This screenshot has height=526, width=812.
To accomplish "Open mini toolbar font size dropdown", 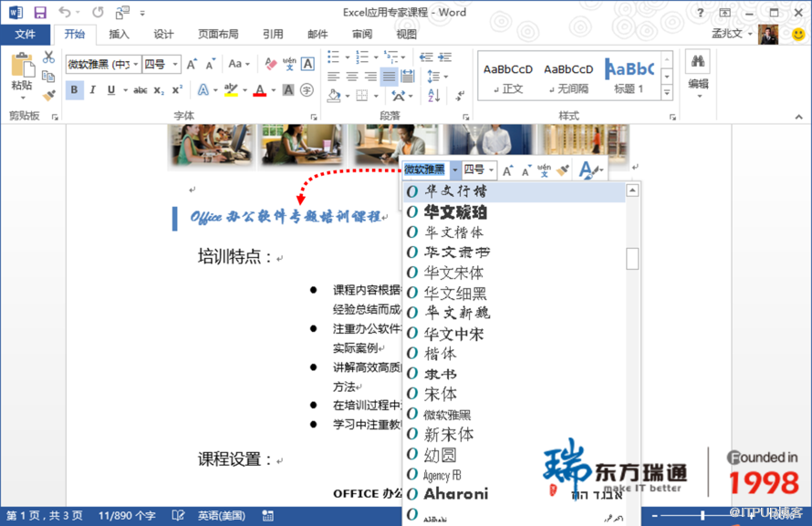I will [491, 170].
